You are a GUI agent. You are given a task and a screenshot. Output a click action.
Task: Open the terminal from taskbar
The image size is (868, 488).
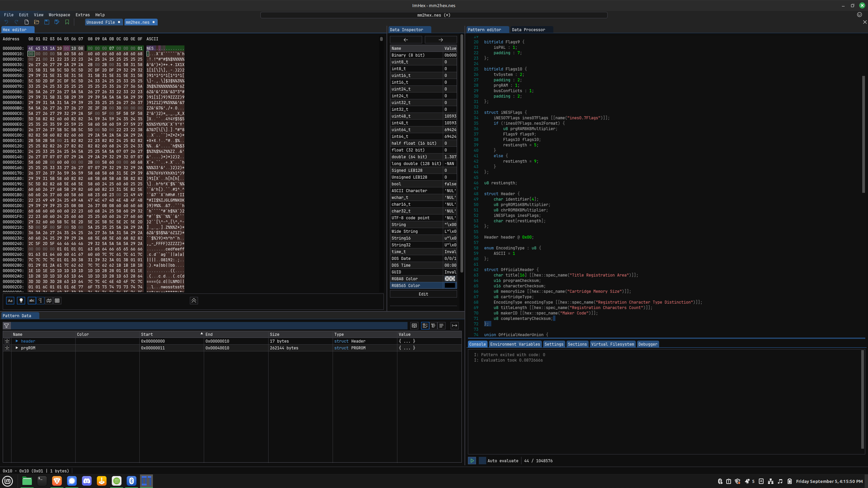click(x=42, y=481)
